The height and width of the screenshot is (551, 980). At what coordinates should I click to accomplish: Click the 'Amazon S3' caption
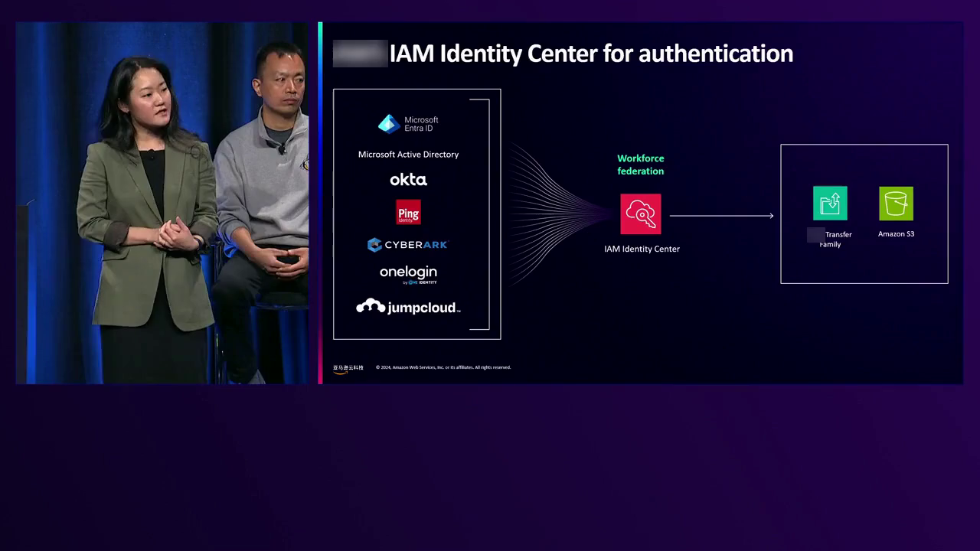(896, 234)
